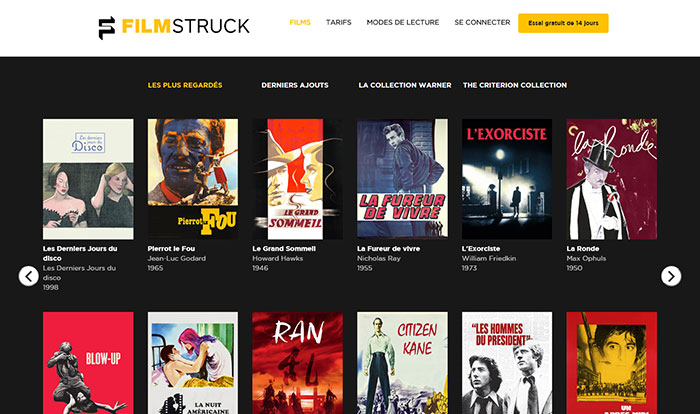700x414 pixels.
Task: Open Les Derniers Jours du disco poster
Action: coord(88,179)
